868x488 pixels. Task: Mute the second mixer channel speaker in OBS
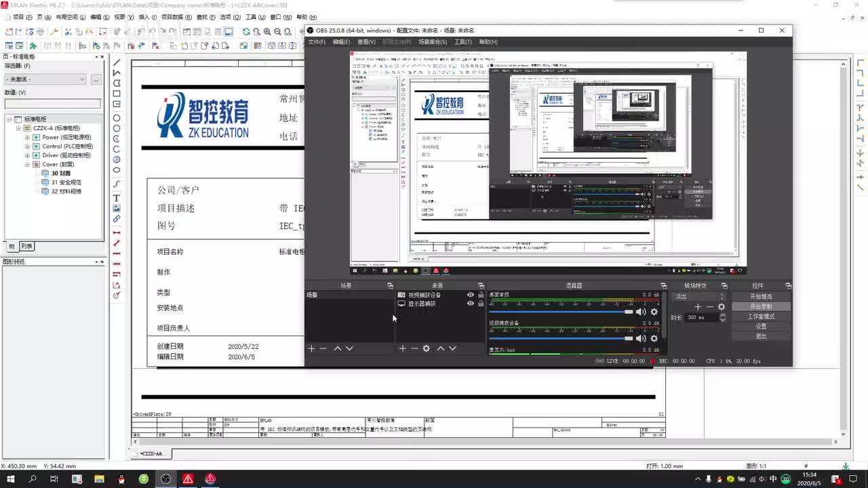[x=641, y=338]
